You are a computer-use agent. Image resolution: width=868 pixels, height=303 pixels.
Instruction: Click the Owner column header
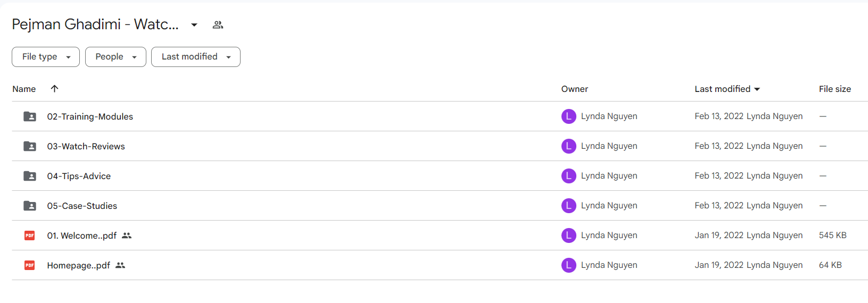[574, 89]
